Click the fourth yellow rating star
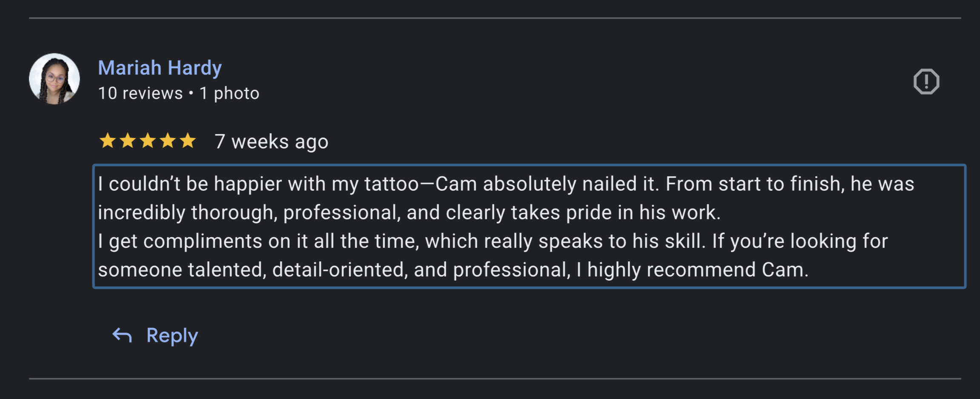 (x=168, y=141)
